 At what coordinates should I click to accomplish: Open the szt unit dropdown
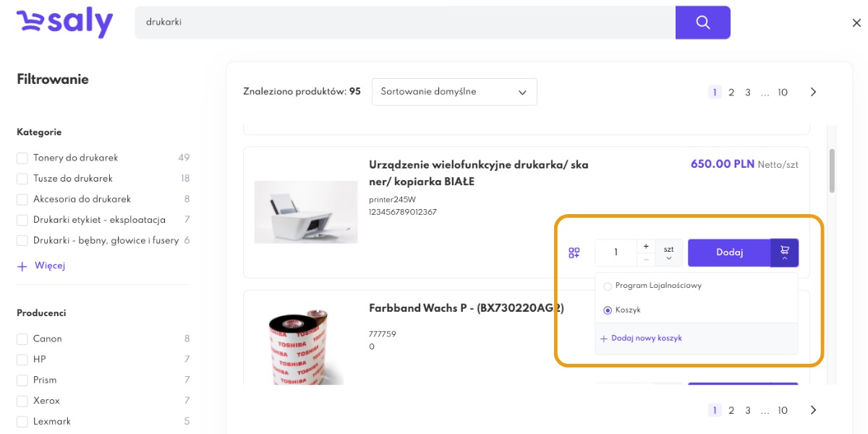pyautogui.click(x=668, y=252)
